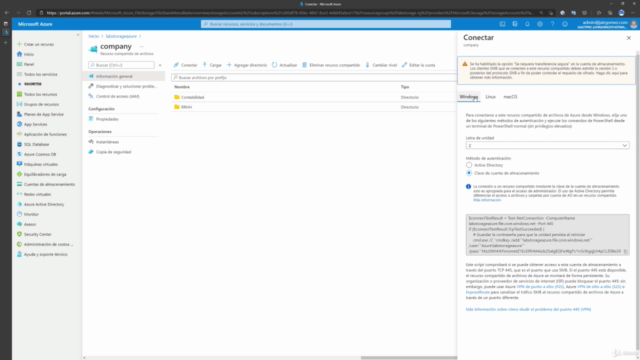
Task: Select Clave de cuenta de almacenamiento option
Action: coord(469,173)
